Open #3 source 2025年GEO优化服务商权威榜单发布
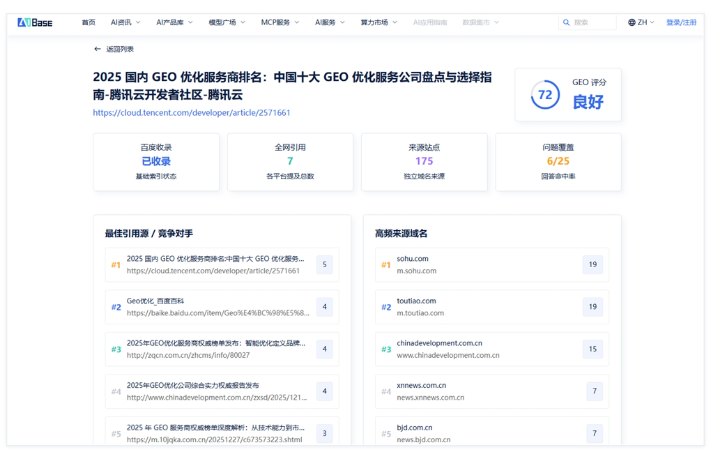718x458 pixels. [x=222, y=349]
